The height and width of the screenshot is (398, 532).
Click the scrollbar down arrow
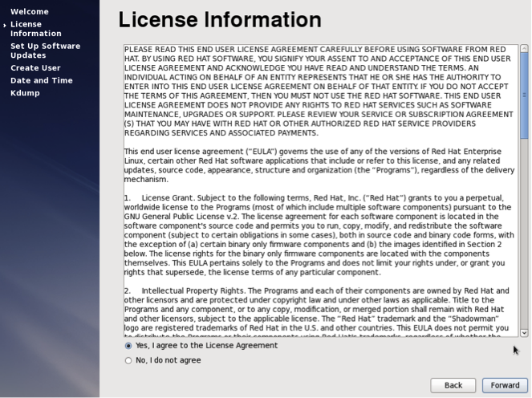click(524, 333)
